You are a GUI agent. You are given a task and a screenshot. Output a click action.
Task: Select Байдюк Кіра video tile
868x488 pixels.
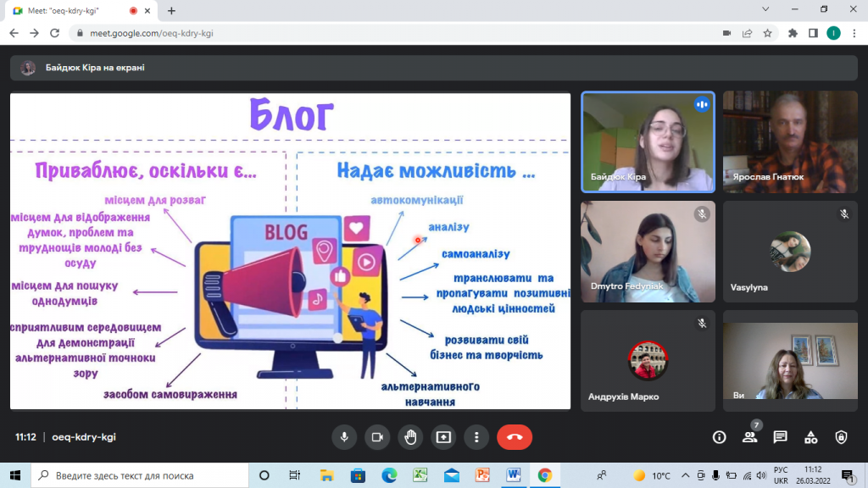coord(648,141)
